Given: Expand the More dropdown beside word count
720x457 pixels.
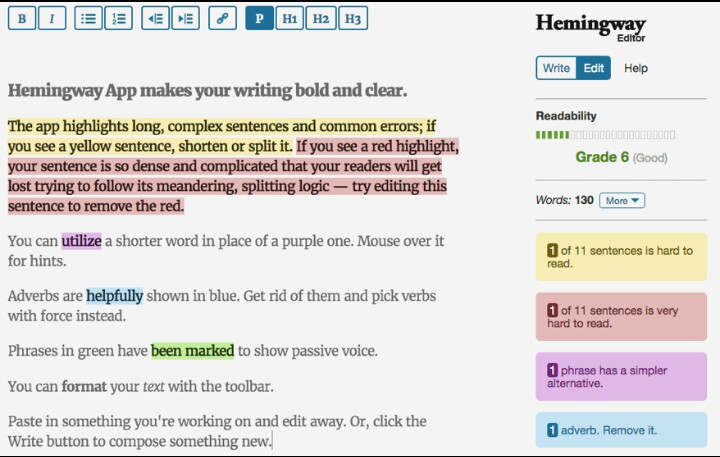Looking at the screenshot, I should point(622,200).
